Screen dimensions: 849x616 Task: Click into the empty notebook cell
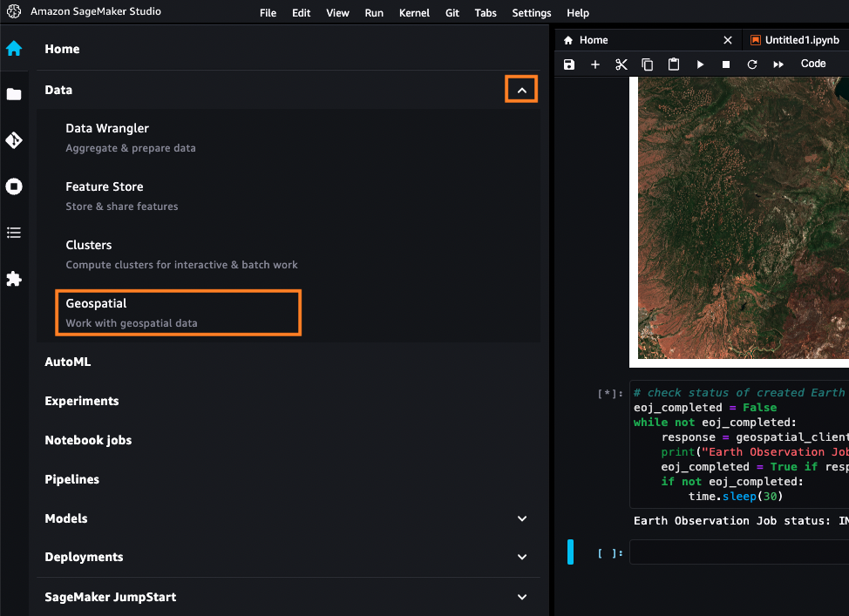[740, 552]
